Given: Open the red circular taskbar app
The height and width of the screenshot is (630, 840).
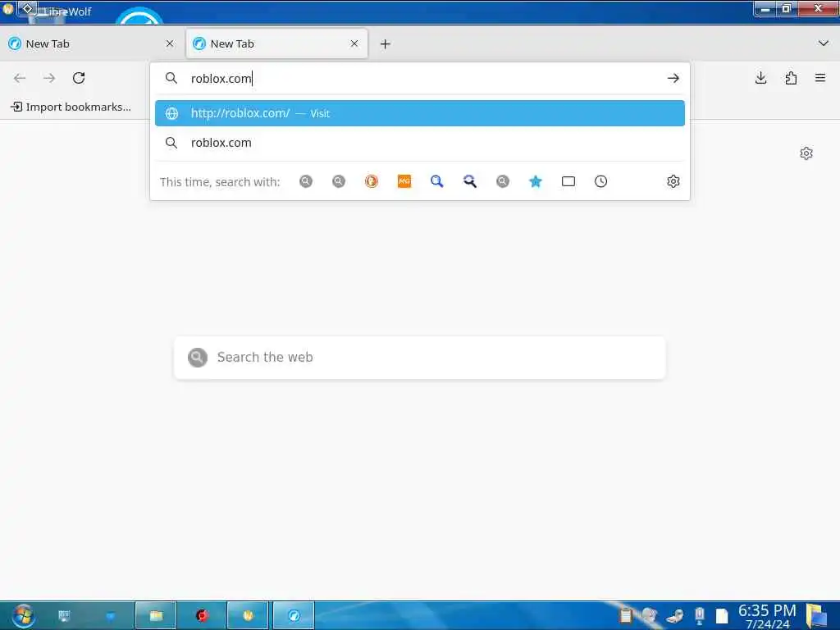Looking at the screenshot, I should (x=202, y=615).
